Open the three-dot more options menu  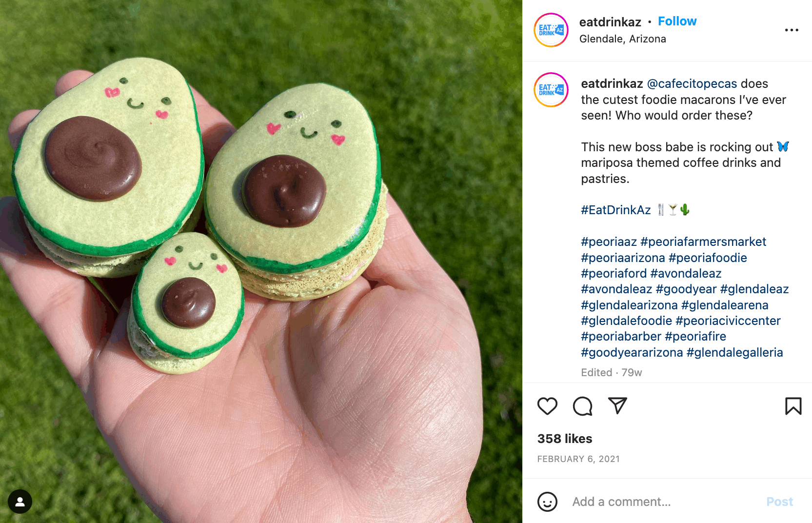coord(792,30)
